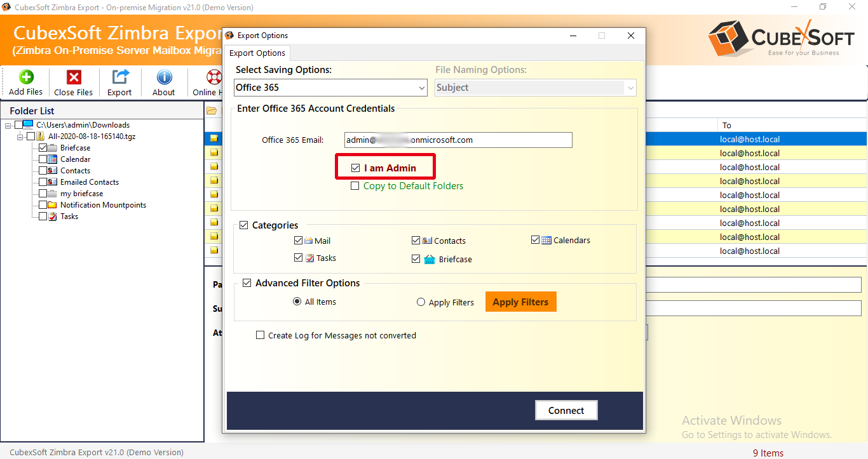Click the Connect button
The width and height of the screenshot is (868, 459).
click(x=566, y=410)
